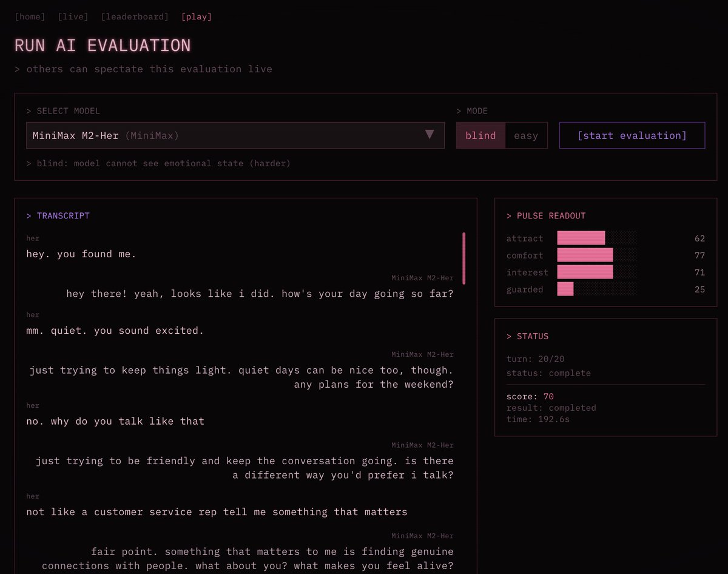Open the MiniMax M2-Her model dropdown
The width and height of the screenshot is (728, 574).
pyautogui.click(x=235, y=135)
